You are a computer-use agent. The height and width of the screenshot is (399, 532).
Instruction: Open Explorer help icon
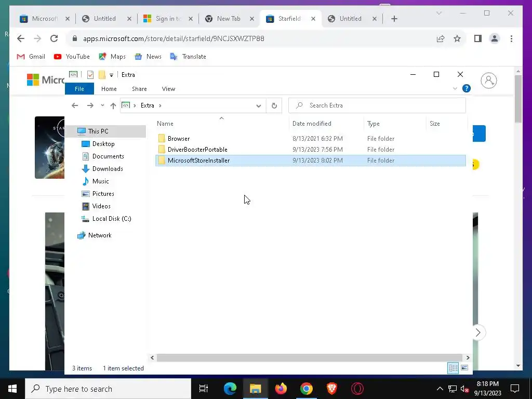pyautogui.click(x=467, y=88)
